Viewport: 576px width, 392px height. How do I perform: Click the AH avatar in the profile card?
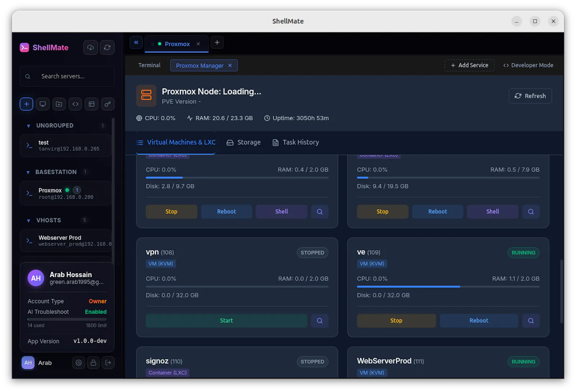click(36, 278)
